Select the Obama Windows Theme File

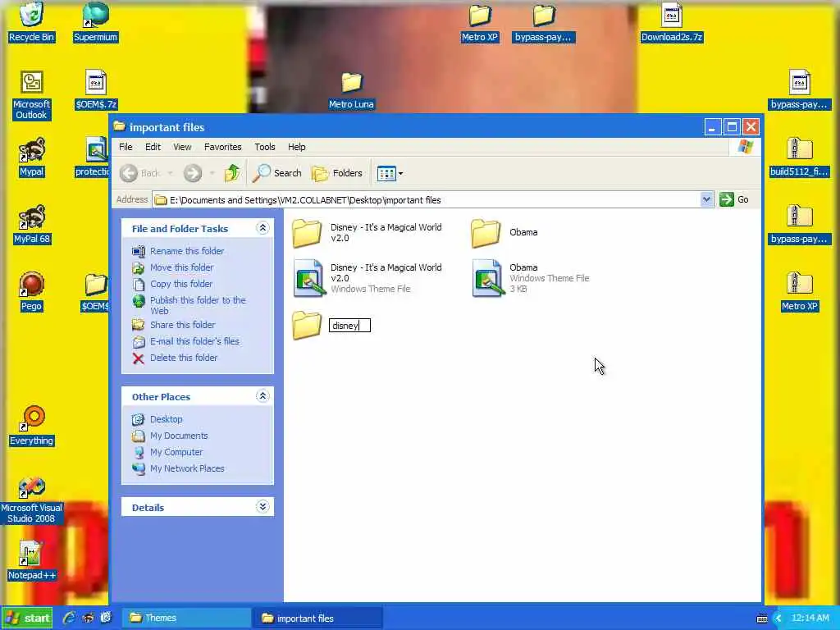tap(487, 278)
